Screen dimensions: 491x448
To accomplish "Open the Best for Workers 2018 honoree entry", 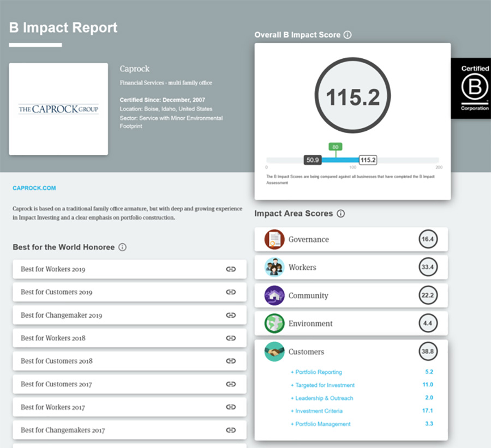I will click(x=130, y=338).
